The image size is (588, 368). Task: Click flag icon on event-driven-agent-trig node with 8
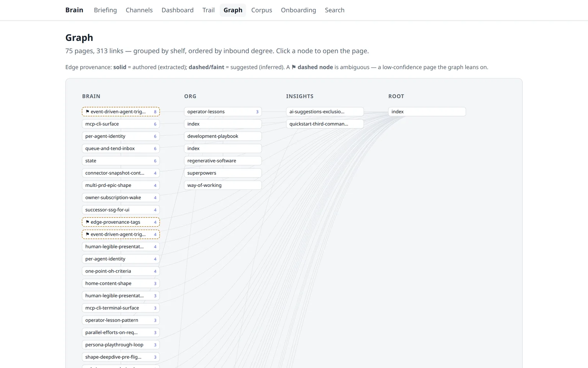click(x=87, y=112)
